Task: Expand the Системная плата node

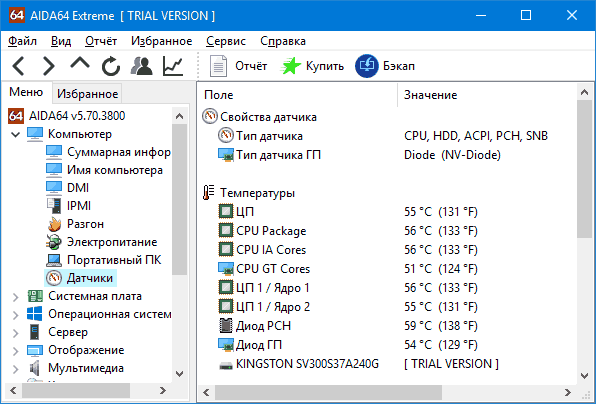Action: tap(16, 297)
